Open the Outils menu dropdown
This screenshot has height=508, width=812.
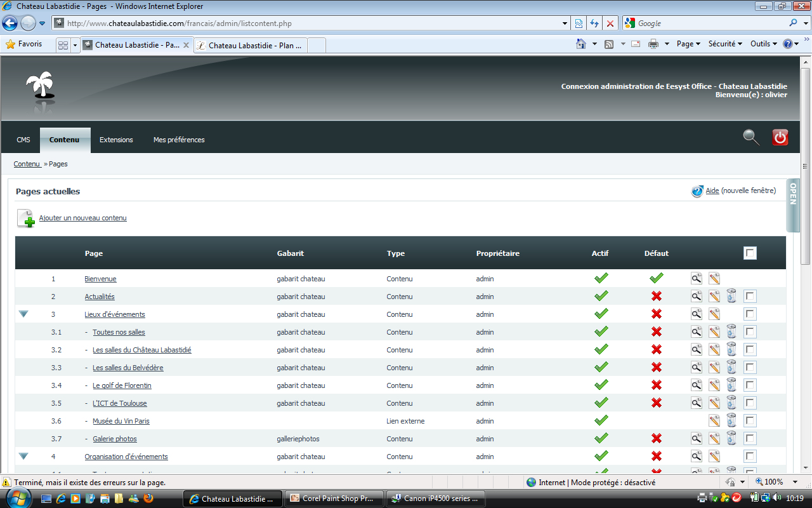point(764,44)
